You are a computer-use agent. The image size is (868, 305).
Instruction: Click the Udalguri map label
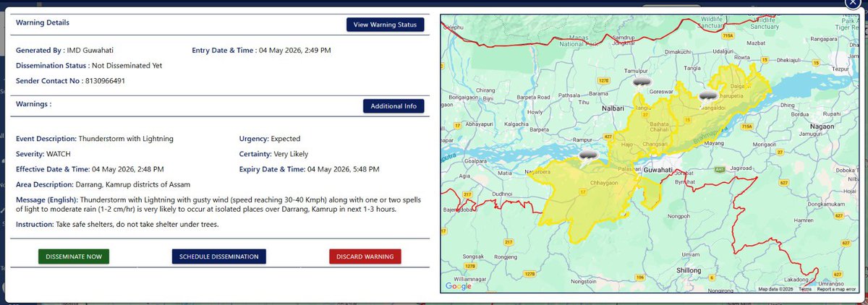(724, 52)
